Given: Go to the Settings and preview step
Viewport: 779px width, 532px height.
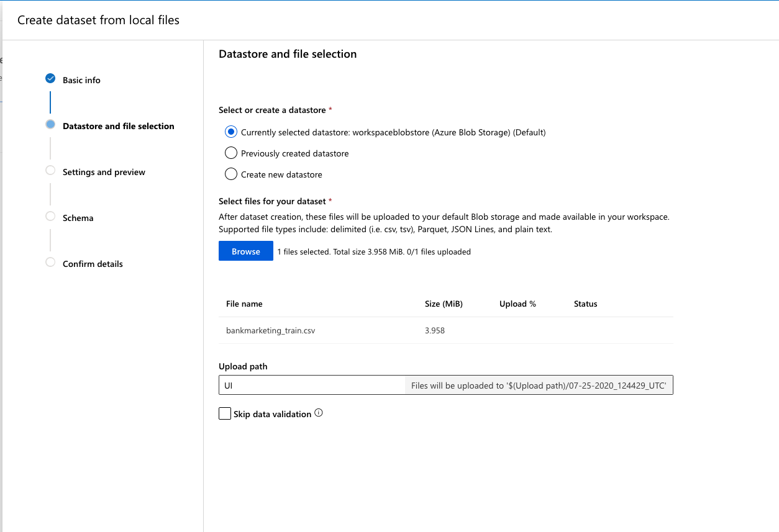Looking at the screenshot, I should point(104,172).
